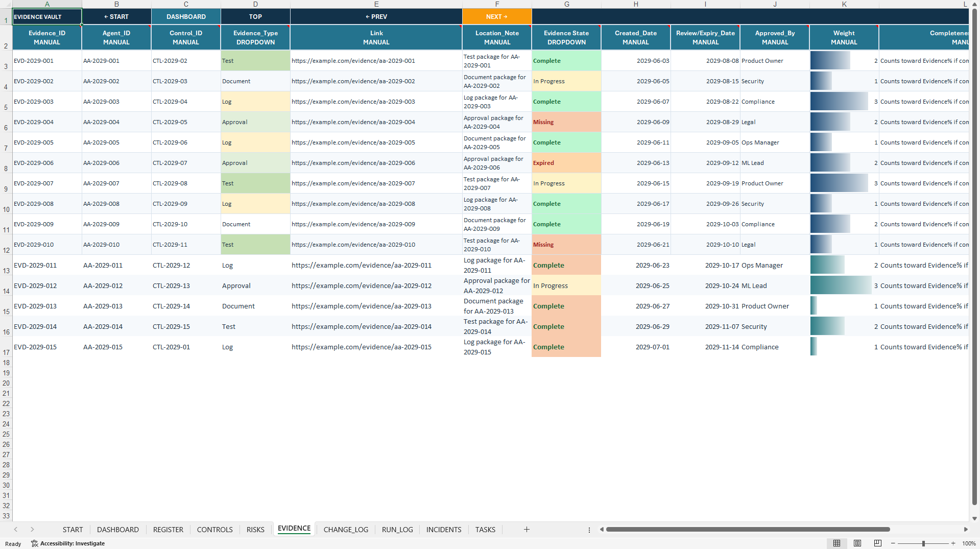
Task: Add a new sheet with plus icon
Action: tap(527, 530)
